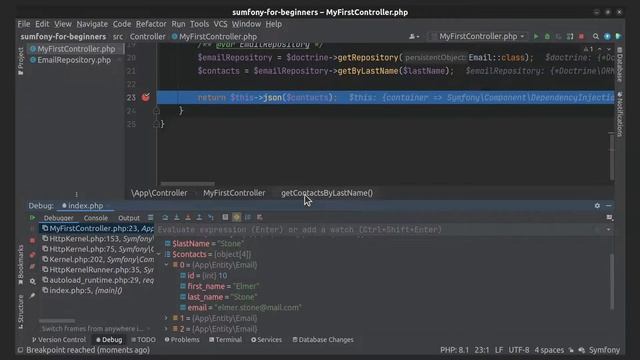Click the Evaluate Expression calculator icon
The width and height of the screenshot is (640, 360).
pyautogui.click(x=225, y=218)
